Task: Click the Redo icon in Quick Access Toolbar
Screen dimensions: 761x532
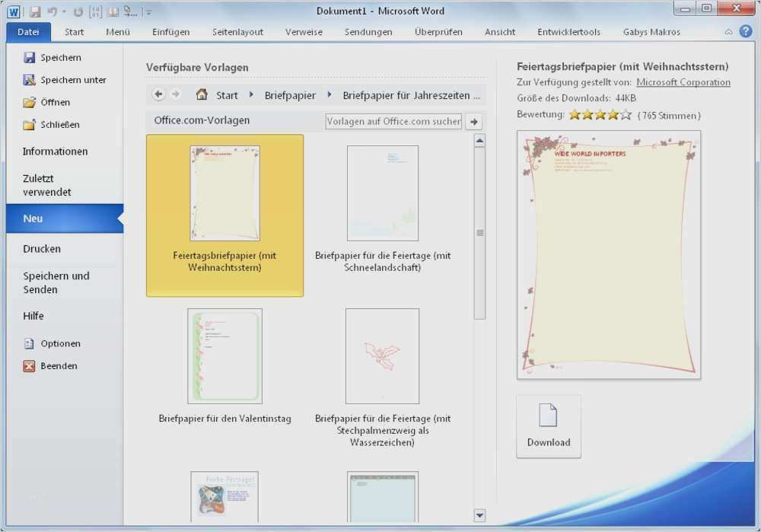Action: [x=78, y=11]
